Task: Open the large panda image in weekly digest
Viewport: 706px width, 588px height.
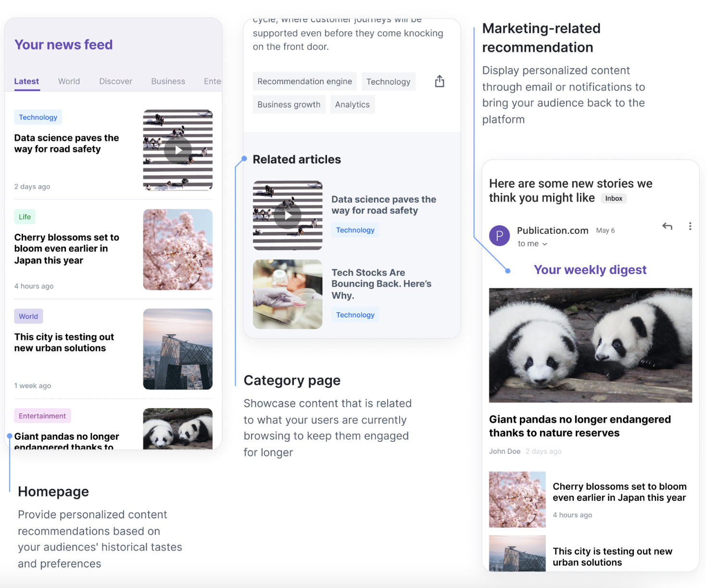Action: (590, 345)
